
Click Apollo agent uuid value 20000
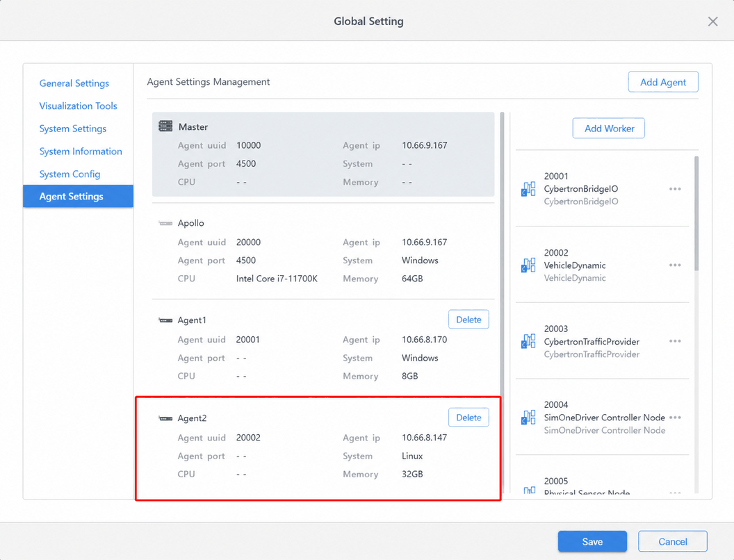(x=249, y=242)
